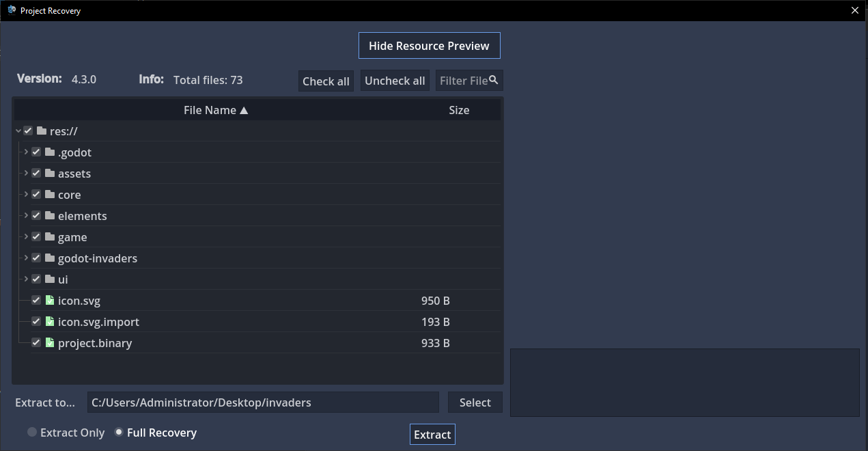Image resolution: width=868 pixels, height=451 pixels.
Task: Uncheck the .godot folder checkbox
Action: pyautogui.click(x=36, y=152)
